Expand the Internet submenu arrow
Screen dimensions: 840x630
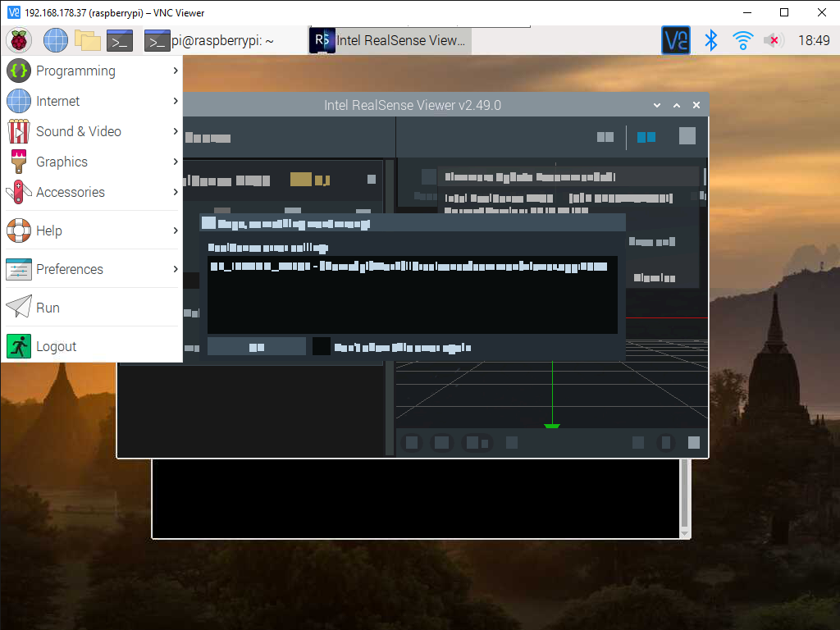click(176, 101)
